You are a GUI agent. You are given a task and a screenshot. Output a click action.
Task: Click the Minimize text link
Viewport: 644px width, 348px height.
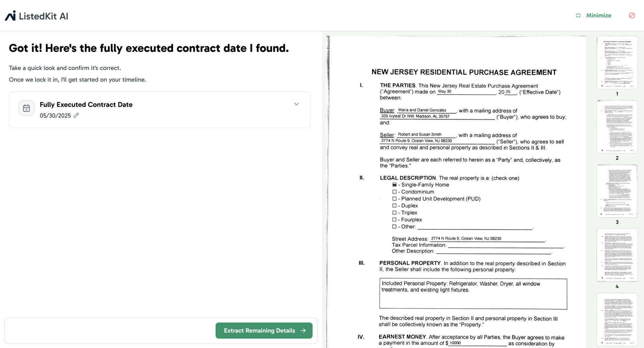pos(599,16)
